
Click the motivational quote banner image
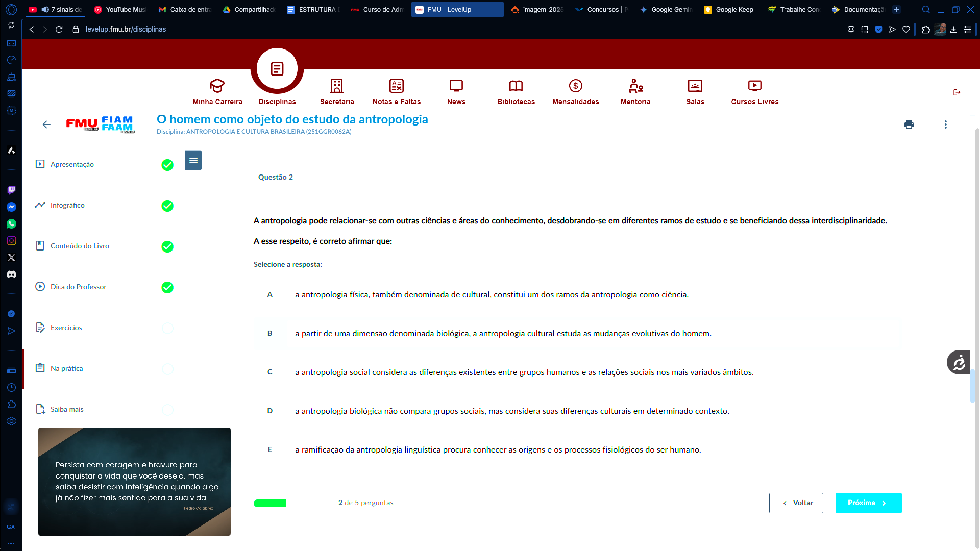134,481
